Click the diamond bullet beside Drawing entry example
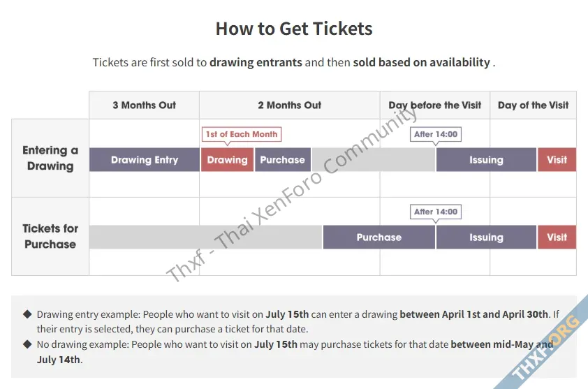The image size is (588, 389). 27,314
